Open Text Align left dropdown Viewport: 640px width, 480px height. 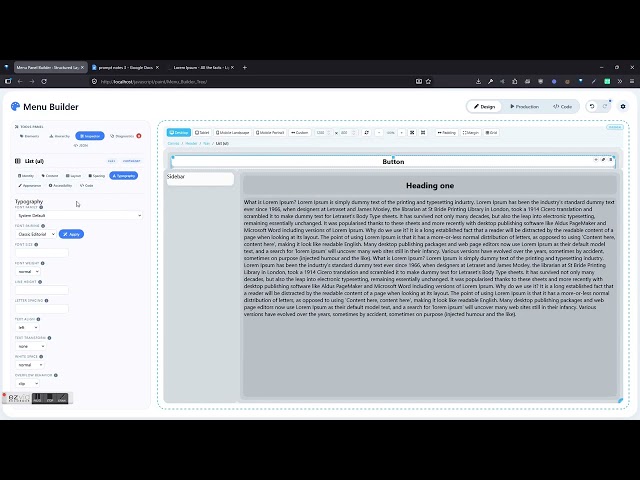pos(27,327)
